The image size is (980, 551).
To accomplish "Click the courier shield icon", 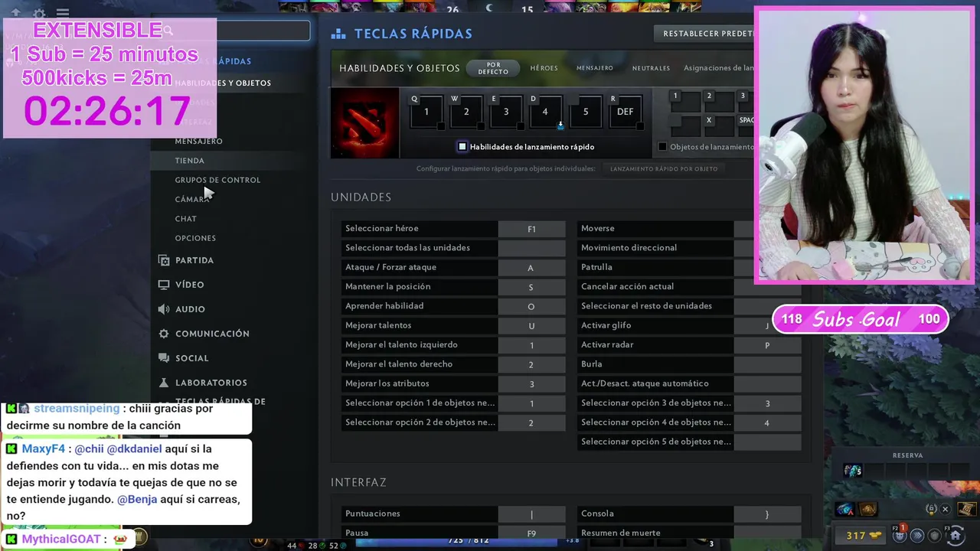I will pos(936,536).
